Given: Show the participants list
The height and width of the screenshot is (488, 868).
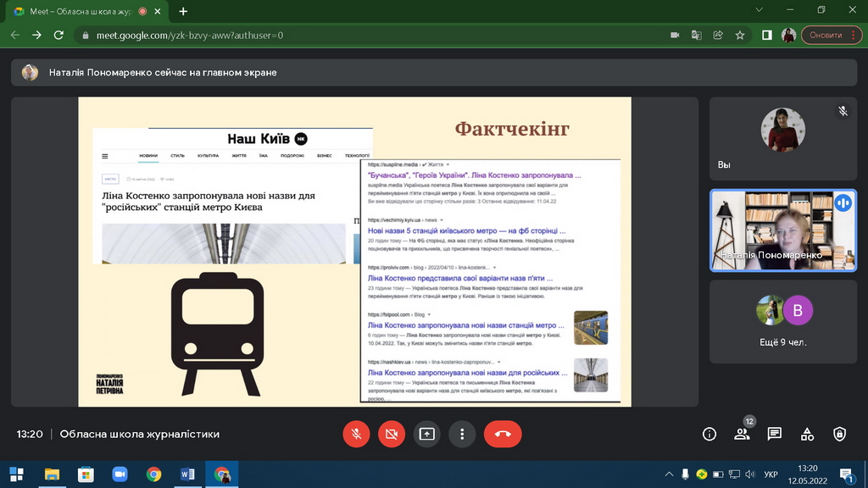Looking at the screenshot, I should click(x=742, y=435).
